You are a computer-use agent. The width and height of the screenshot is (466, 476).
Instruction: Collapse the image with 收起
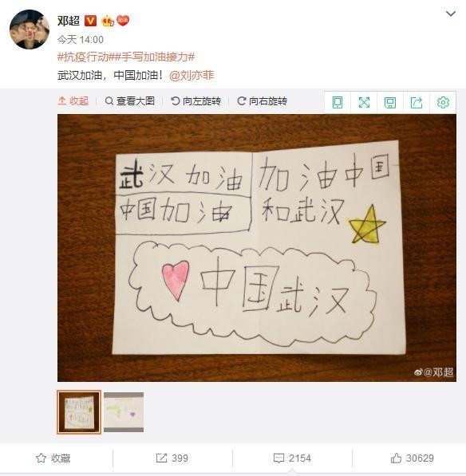pyautogui.click(x=73, y=100)
